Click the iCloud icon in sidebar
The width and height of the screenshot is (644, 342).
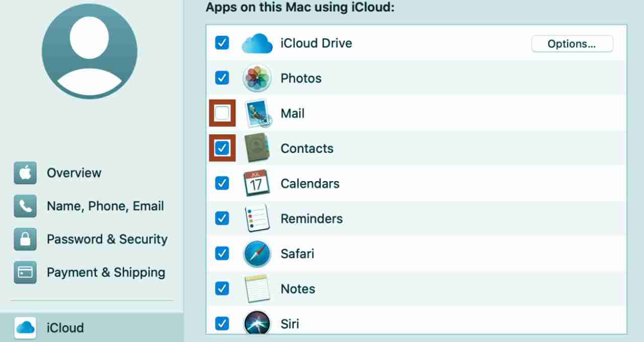point(25,328)
